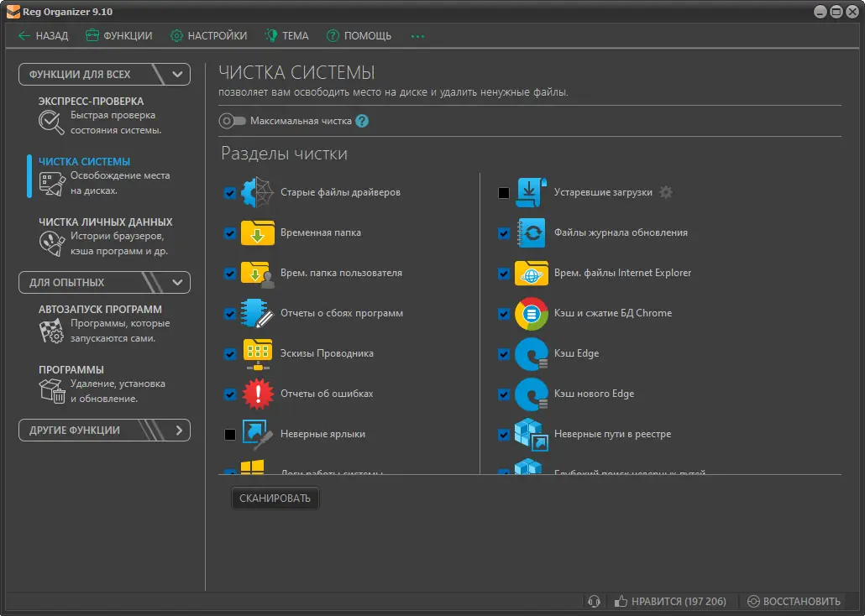The image size is (865, 616).
Task: Click the Восстановить button in status bar
Action: tap(794, 601)
